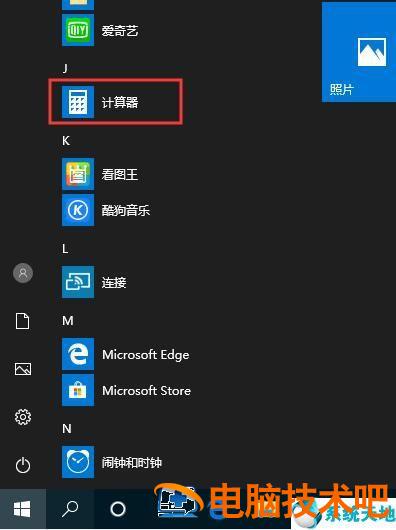Jump to the letter K section header

click(66, 141)
